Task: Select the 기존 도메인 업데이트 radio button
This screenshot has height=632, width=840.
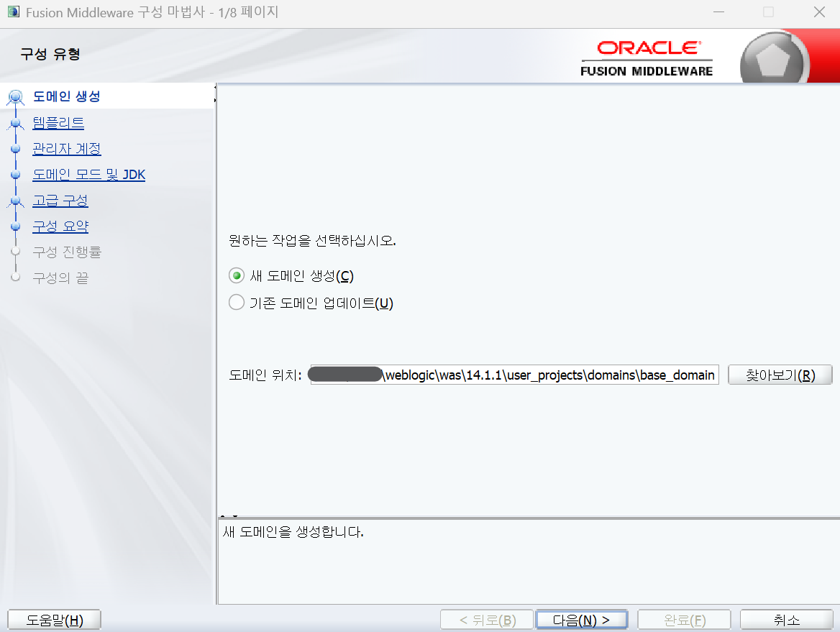Action: pos(236,303)
